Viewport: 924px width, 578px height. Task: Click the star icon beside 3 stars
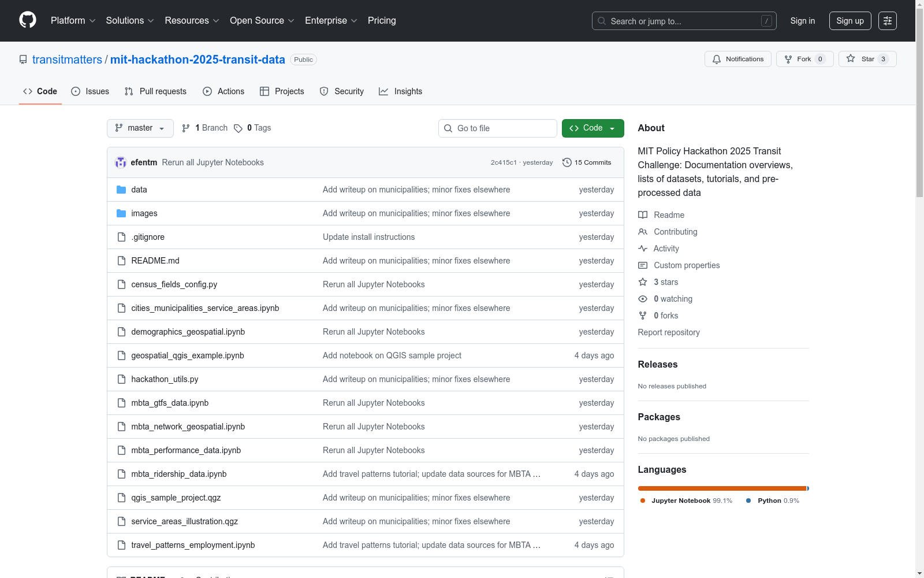(x=643, y=282)
